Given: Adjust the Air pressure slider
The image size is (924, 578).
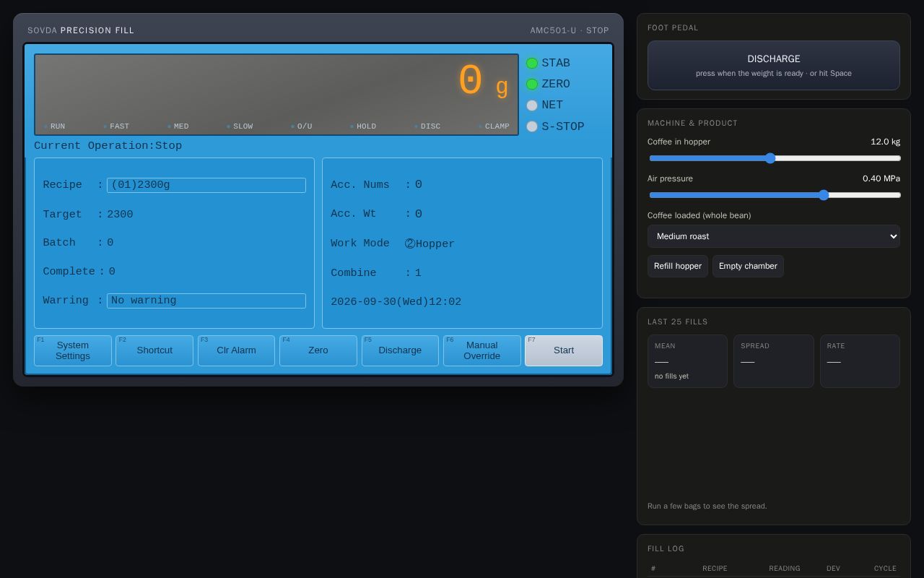Looking at the screenshot, I should [774, 195].
